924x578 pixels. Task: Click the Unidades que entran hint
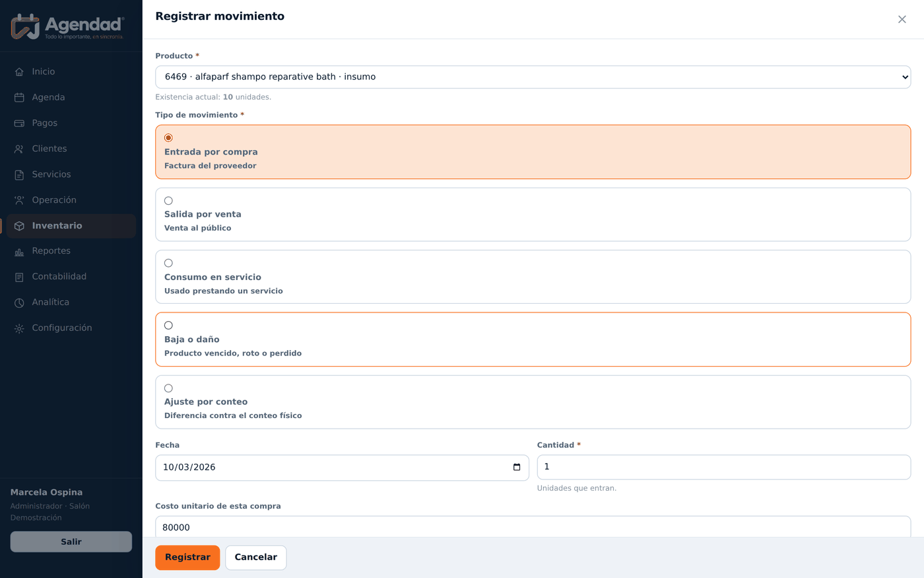[577, 488]
